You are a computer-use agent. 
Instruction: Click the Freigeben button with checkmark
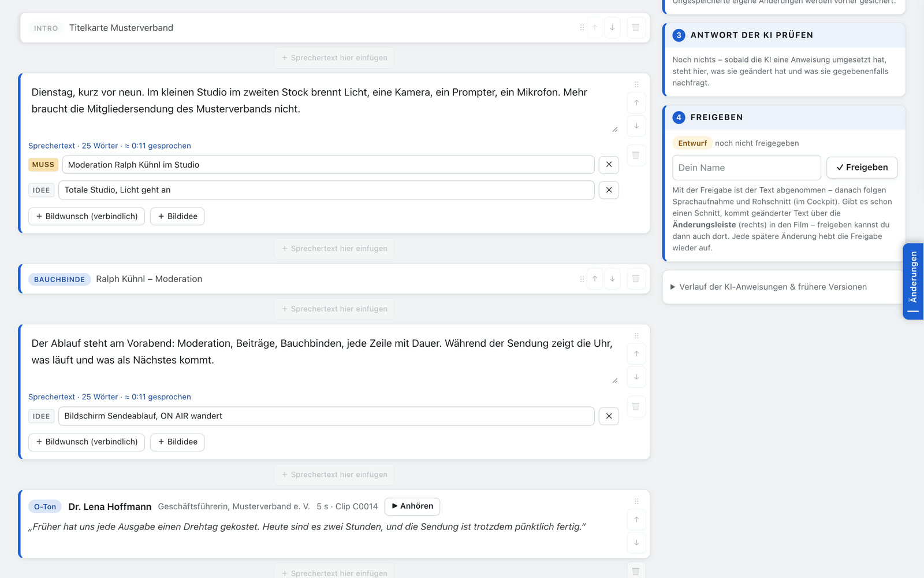tap(862, 168)
